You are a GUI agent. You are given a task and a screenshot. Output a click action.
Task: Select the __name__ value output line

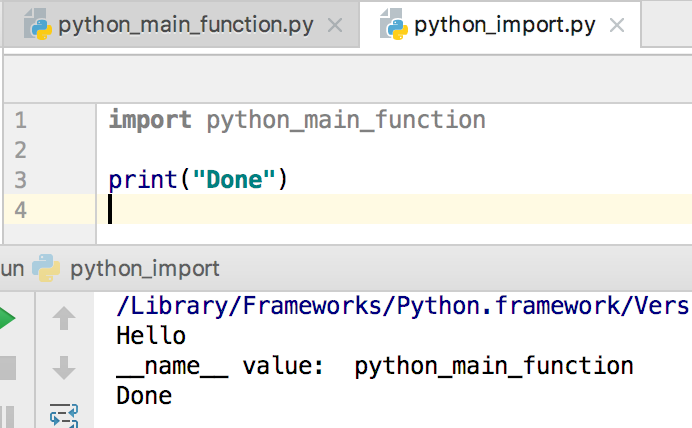[374, 366]
